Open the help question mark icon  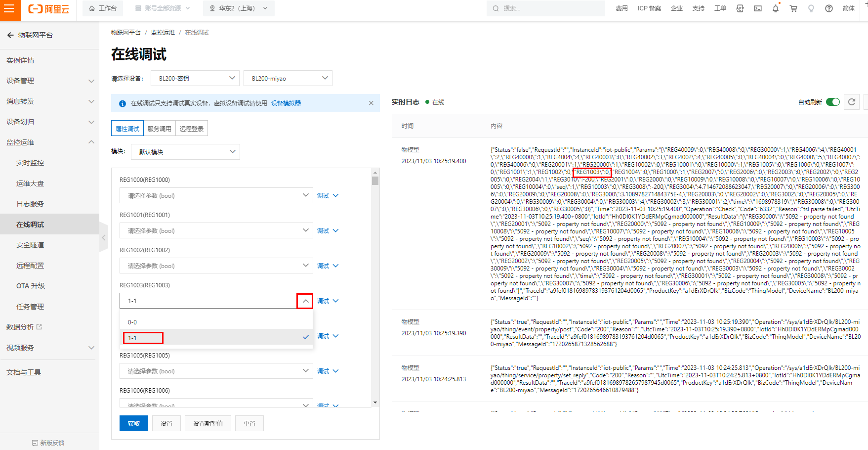click(x=829, y=8)
